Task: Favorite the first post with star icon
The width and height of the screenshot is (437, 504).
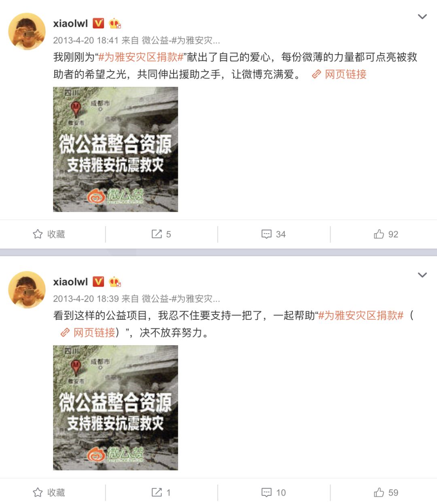Action: (49, 234)
